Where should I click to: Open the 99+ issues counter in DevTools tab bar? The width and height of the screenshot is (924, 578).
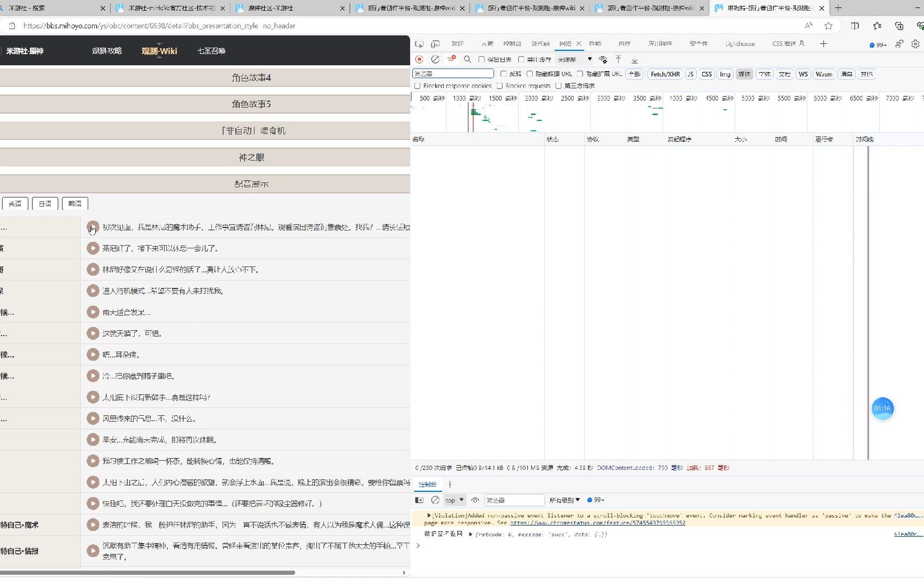click(x=878, y=45)
